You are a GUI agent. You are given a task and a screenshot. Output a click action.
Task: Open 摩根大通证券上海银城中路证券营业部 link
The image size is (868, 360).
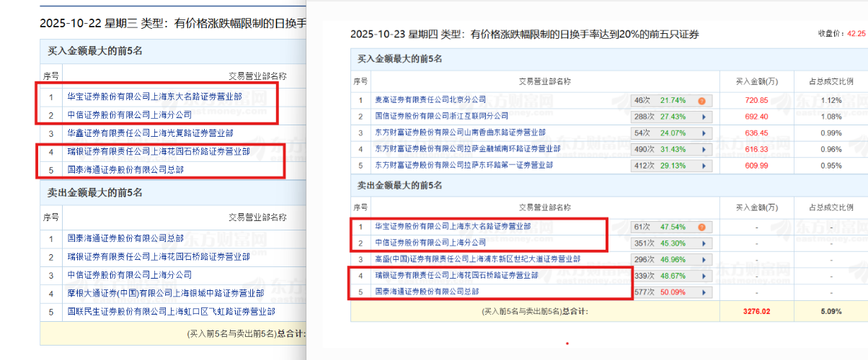(x=165, y=294)
